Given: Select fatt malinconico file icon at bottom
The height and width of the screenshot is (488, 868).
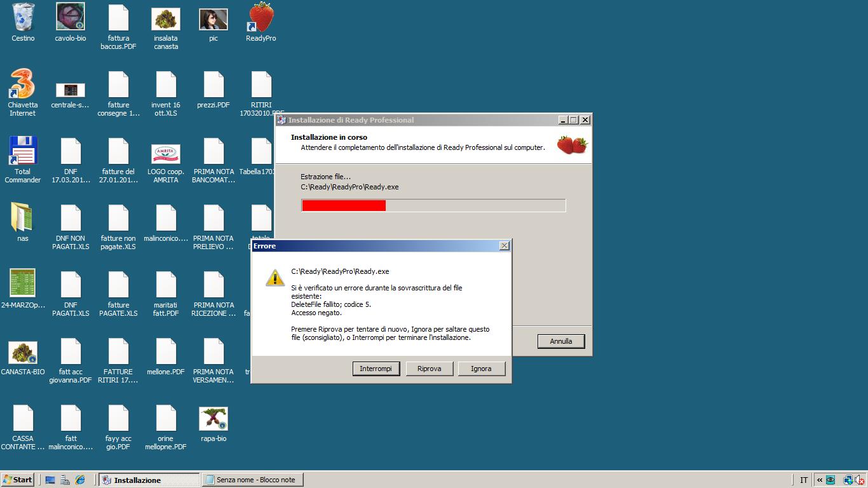Looking at the screenshot, I should (71, 417).
